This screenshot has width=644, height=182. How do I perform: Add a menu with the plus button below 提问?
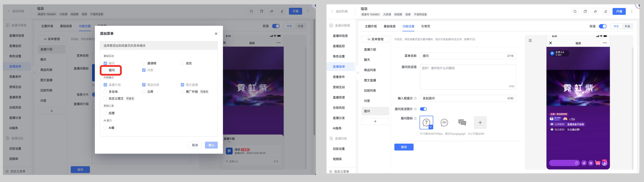click(375, 121)
